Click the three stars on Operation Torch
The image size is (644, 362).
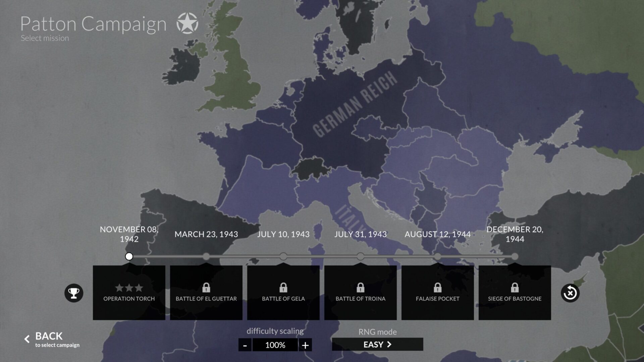[x=129, y=288]
